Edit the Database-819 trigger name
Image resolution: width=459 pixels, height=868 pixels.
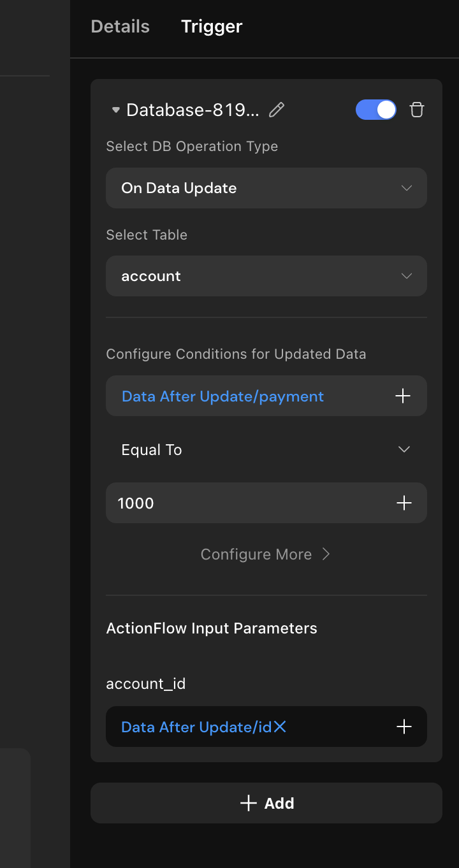pyautogui.click(x=277, y=110)
